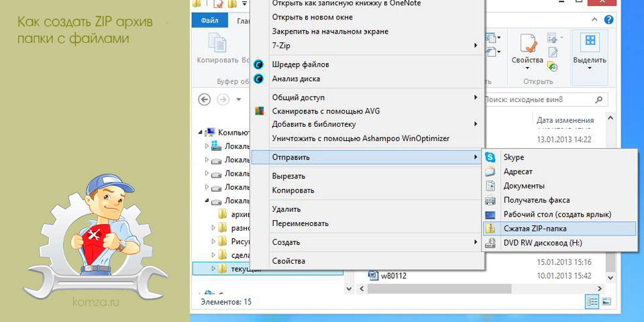
Task: Expand the 7-Zip submenu
Action: tap(367, 46)
